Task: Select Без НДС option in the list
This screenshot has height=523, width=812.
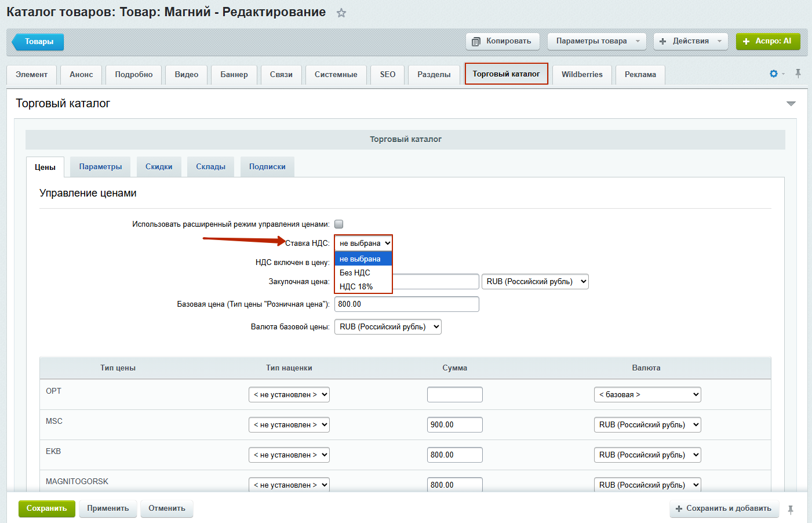Action: [x=355, y=273]
